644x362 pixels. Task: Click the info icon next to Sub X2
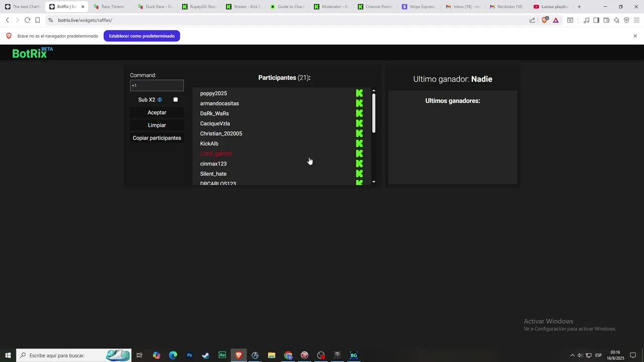159,100
